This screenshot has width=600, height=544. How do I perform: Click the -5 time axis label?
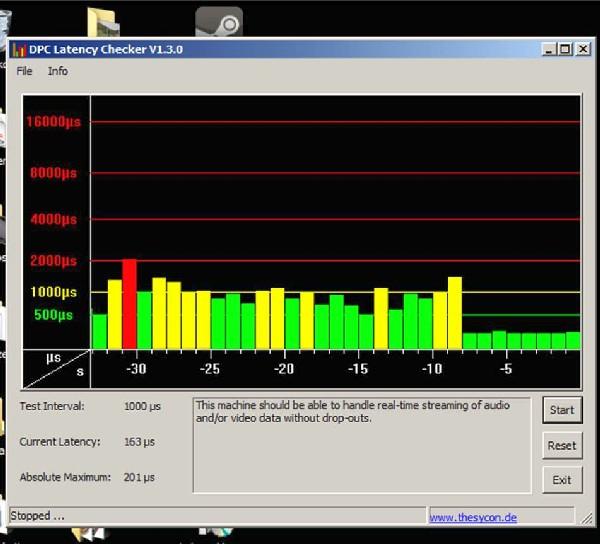[506, 369]
